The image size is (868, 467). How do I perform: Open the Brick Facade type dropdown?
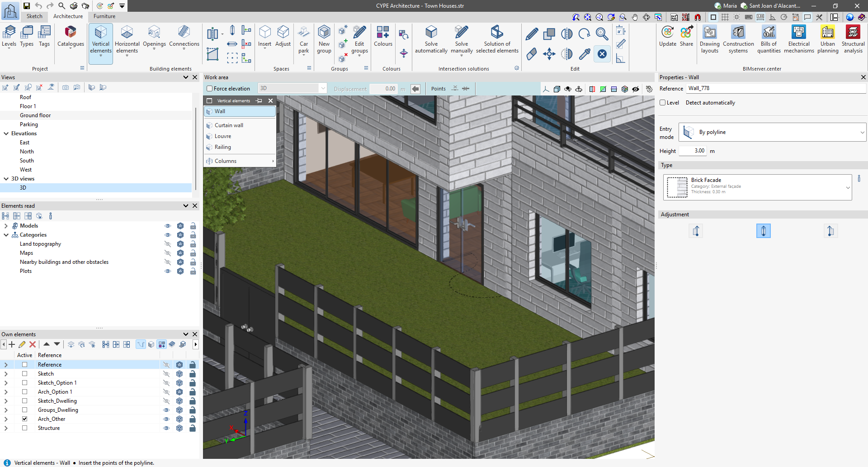coord(758,187)
